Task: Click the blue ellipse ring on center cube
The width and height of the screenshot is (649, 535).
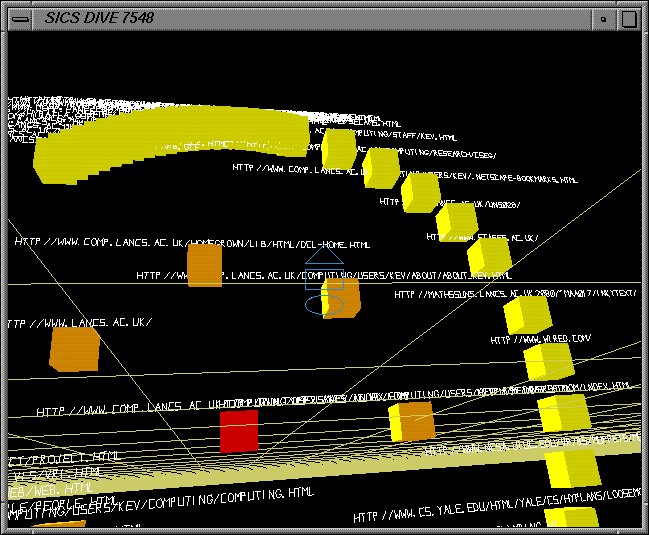Action: 324,304
